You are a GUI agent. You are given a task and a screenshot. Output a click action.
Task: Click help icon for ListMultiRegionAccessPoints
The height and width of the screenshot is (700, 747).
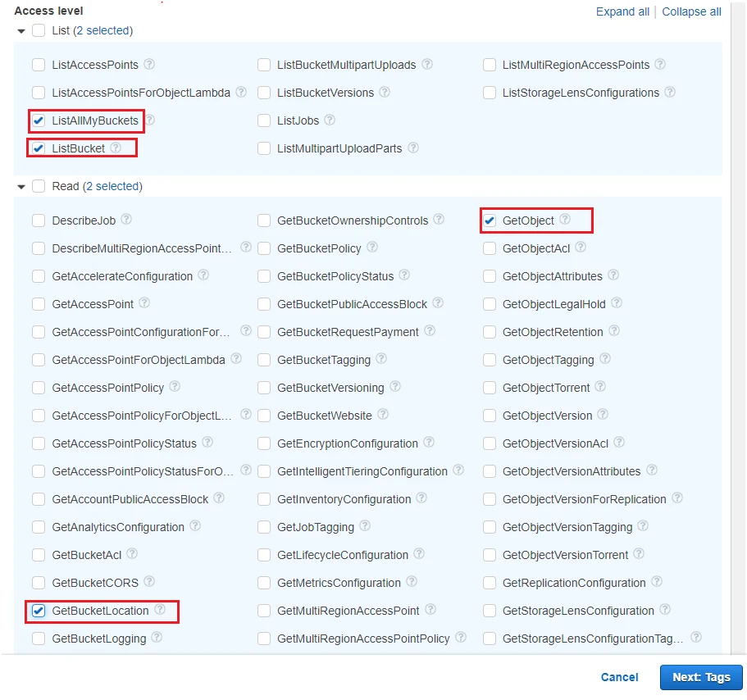pos(660,64)
